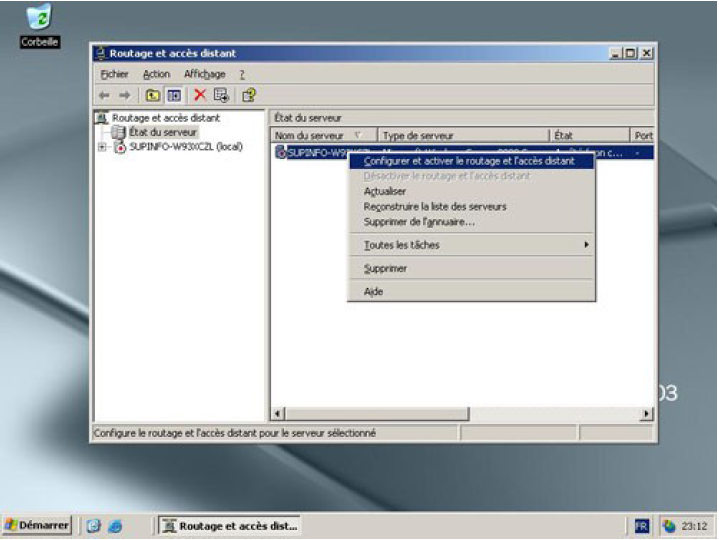Choose Configurer et activer le routage et l'accès distant
Screen dimensions: 719x540
[x=471, y=161]
